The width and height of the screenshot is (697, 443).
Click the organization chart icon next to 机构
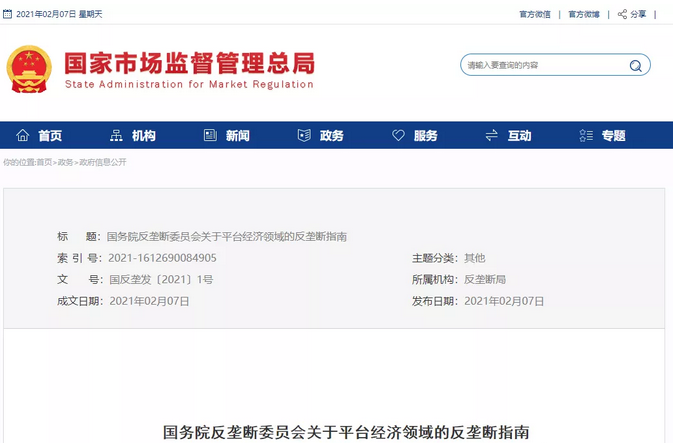click(116, 135)
